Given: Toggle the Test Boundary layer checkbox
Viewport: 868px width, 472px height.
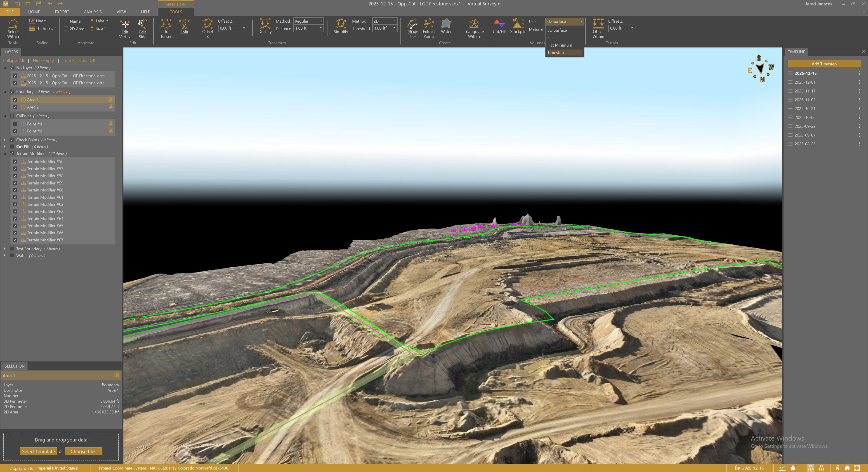Looking at the screenshot, I should (12, 249).
